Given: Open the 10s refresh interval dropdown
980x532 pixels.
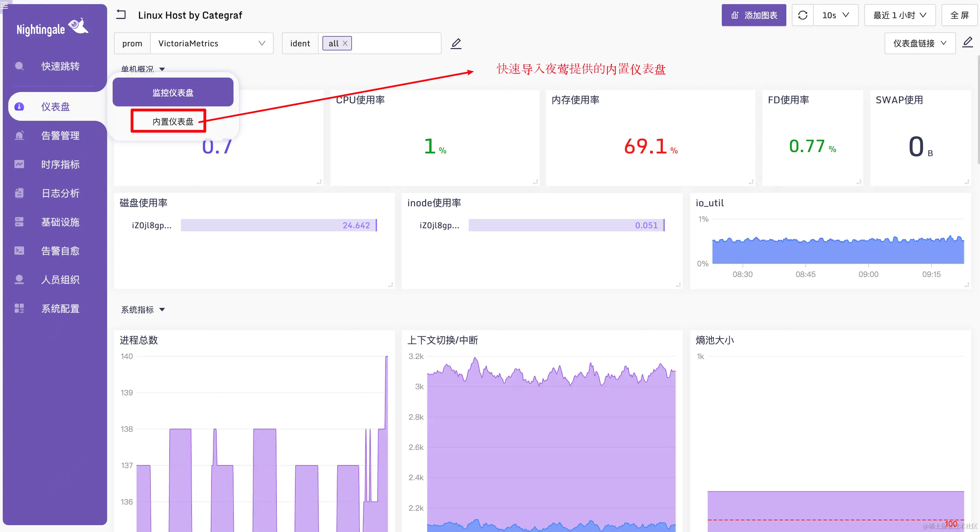Looking at the screenshot, I should point(835,15).
